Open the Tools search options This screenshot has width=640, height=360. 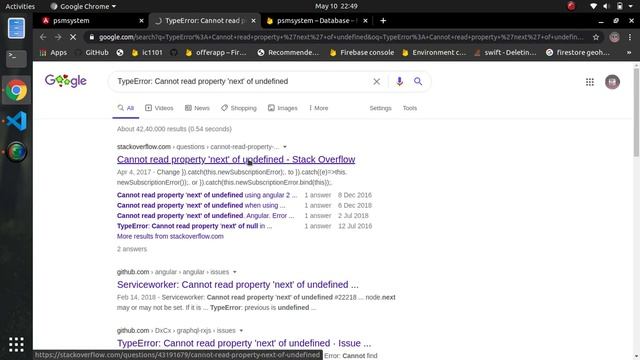tap(410, 108)
